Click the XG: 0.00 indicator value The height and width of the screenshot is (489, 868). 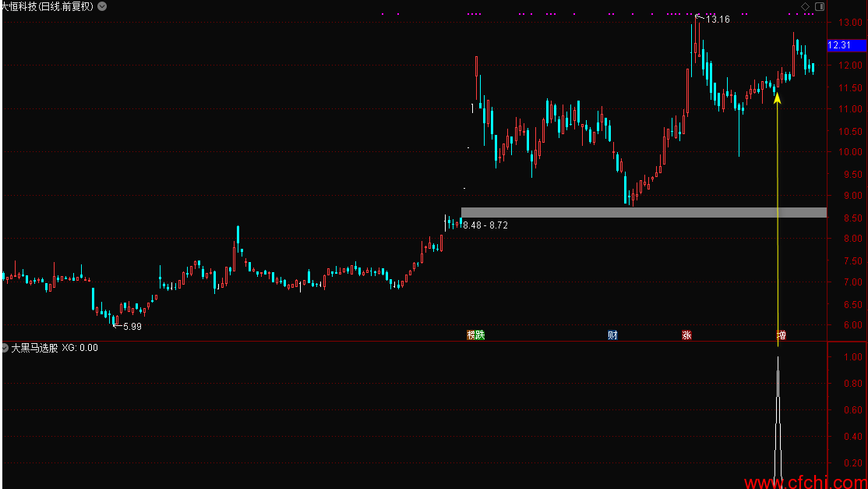(79, 348)
